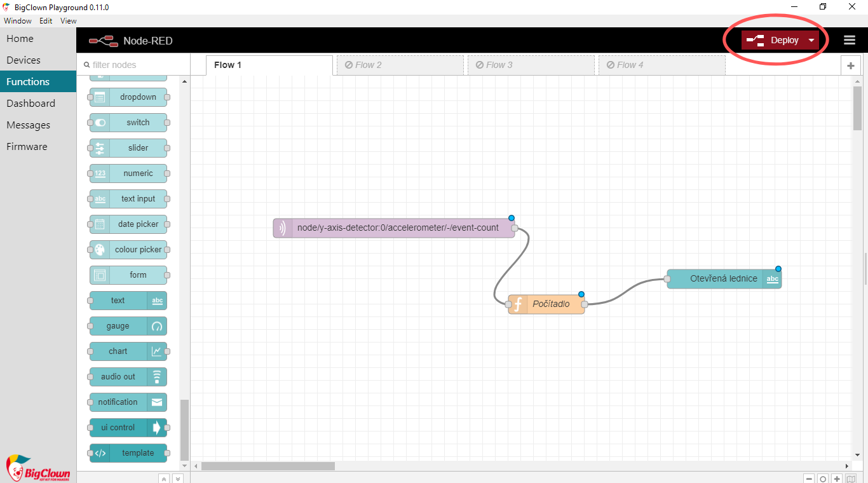The height and width of the screenshot is (483, 868).
Task: Select the numeric palette node
Action: click(x=128, y=173)
